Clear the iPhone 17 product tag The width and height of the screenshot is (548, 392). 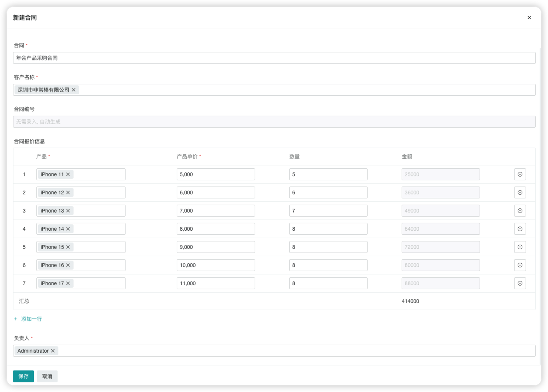[x=68, y=283]
